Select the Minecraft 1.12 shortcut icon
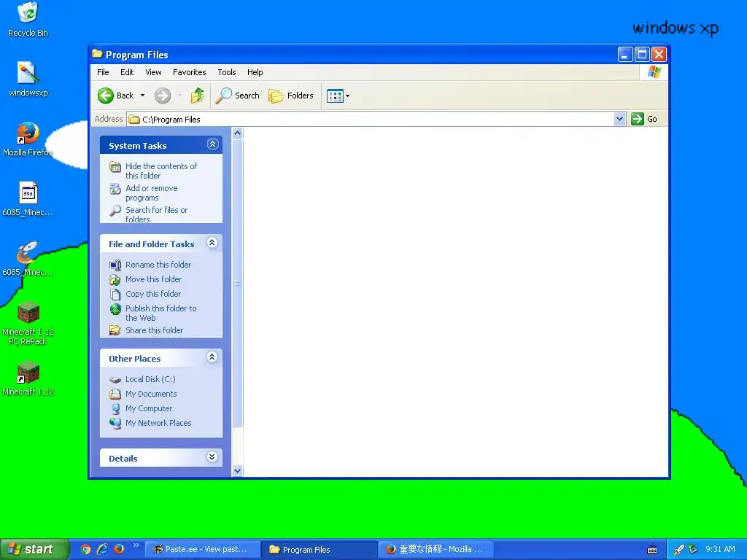747x560 pixels. pos(28,378)
